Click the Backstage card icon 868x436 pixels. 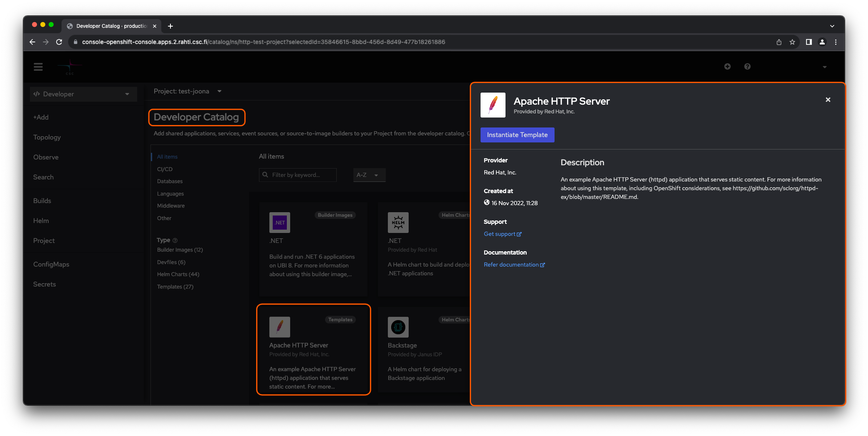[398, 327]
